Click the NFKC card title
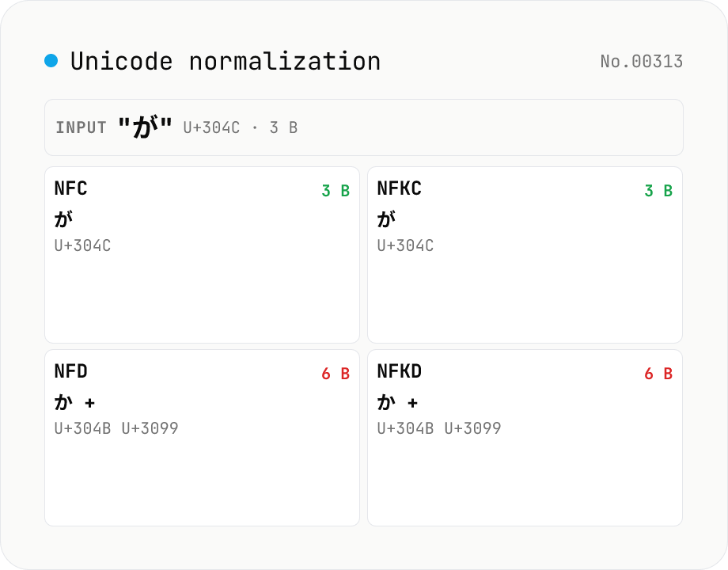The height and width of the screenshot is (570, 728). click(x=400, y=188)
